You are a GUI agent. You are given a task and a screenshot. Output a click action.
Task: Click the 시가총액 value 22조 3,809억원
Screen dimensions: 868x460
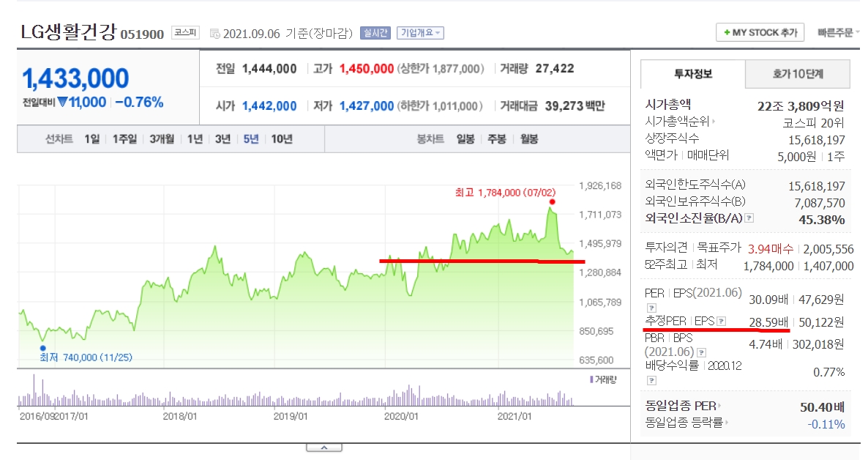click(x=801, y=106)
